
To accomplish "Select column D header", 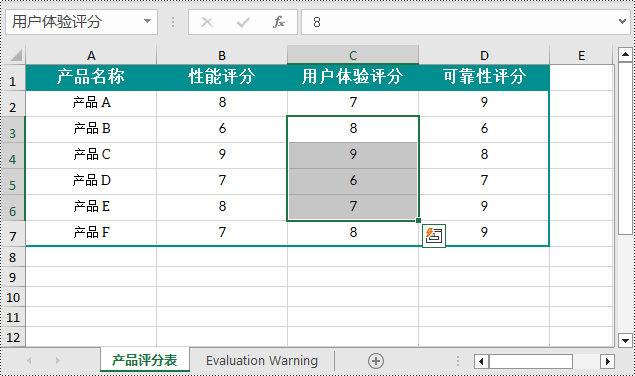I will [484, 56].
